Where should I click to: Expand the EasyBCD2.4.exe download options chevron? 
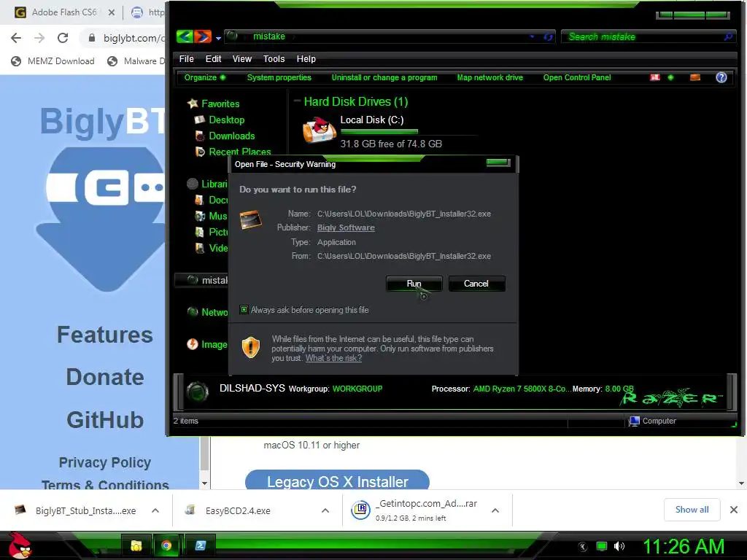pos(325,510)
